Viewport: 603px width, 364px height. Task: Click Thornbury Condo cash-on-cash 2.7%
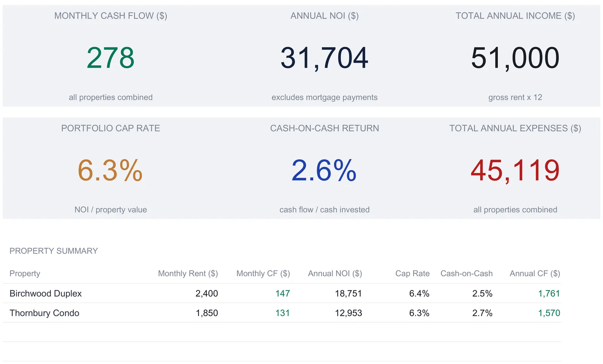pyautogui.click(x=482, y=313)
